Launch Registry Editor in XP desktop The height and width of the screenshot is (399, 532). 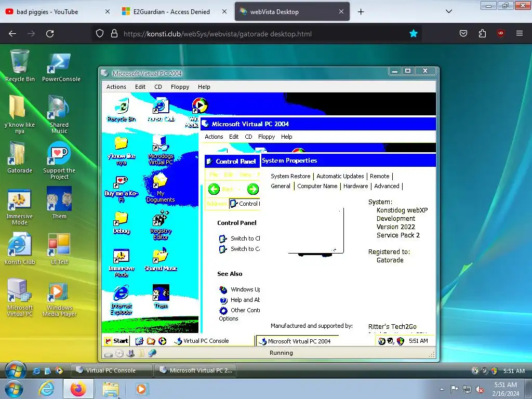point(161,224)
